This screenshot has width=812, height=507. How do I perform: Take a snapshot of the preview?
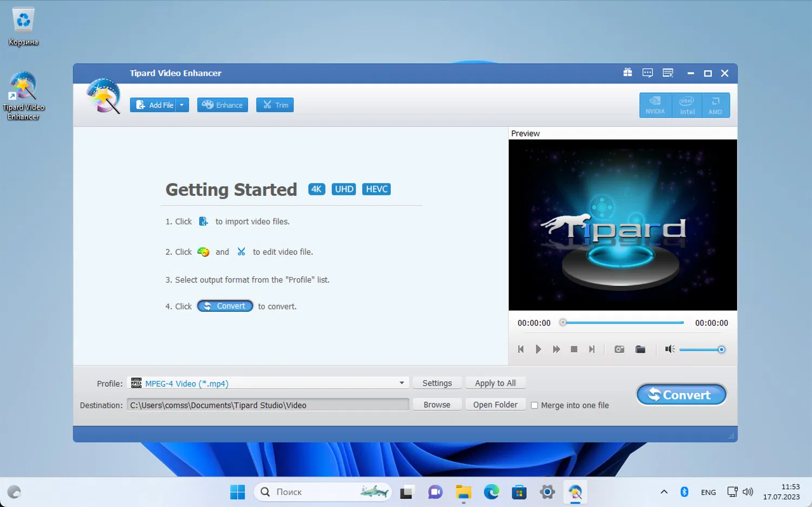[x=619, y=350]
